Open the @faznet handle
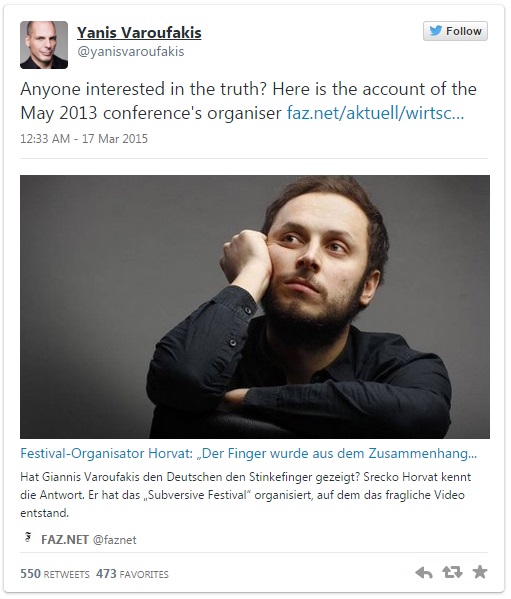Screen dimensions: 511x599 [115, 540]
